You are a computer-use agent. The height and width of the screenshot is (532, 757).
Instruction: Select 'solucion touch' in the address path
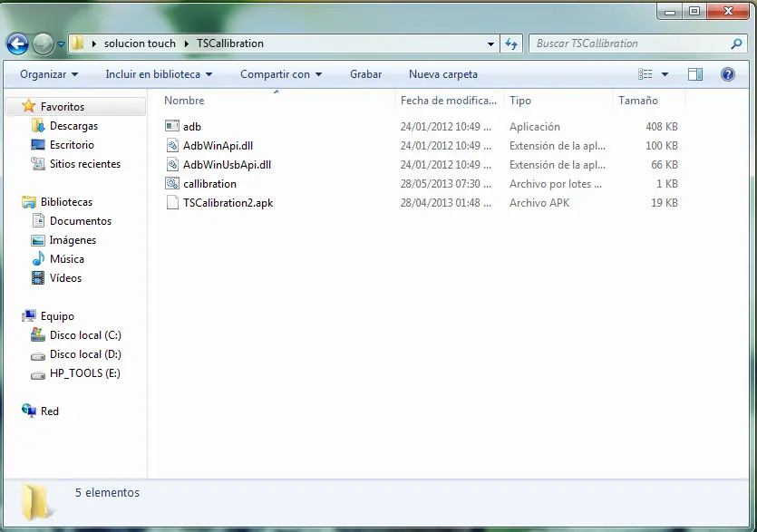[x=140, y=44]
